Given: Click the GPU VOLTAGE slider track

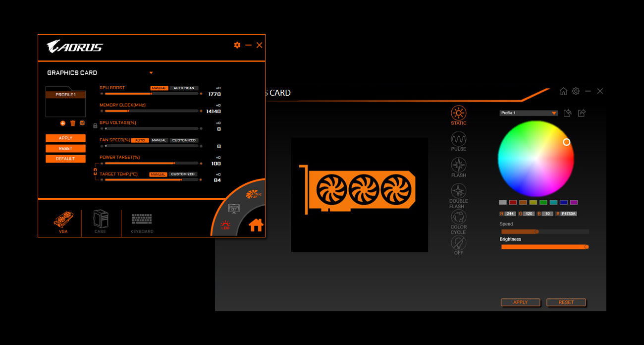Looking at the screenshot, I should click(x=151, y=128).
